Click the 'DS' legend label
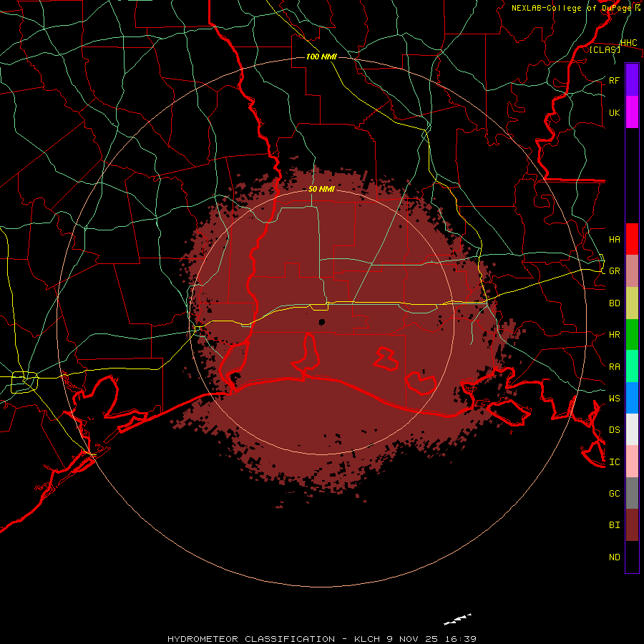This screenshot has width=644, height=644. pos(615,429)
